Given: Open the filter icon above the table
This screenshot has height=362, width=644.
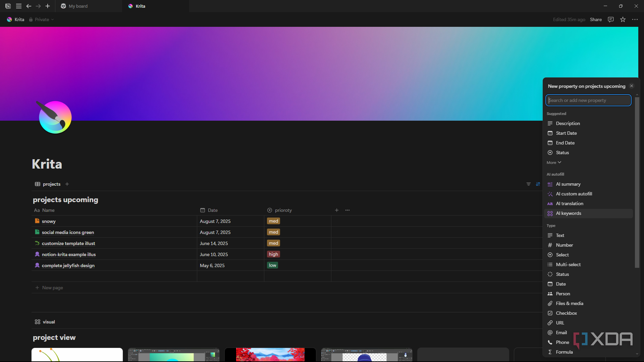Looking at the screenshot, I should [529, 184].
